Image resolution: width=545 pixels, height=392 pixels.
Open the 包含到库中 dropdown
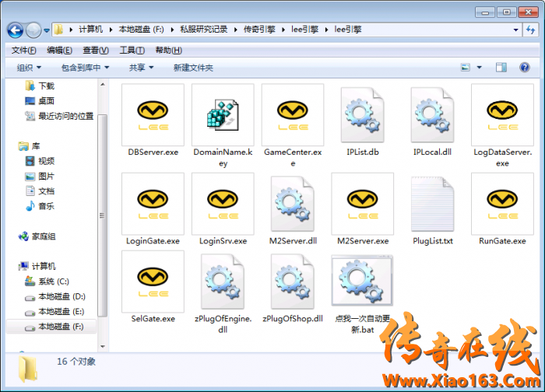click(x=85, y=68)
